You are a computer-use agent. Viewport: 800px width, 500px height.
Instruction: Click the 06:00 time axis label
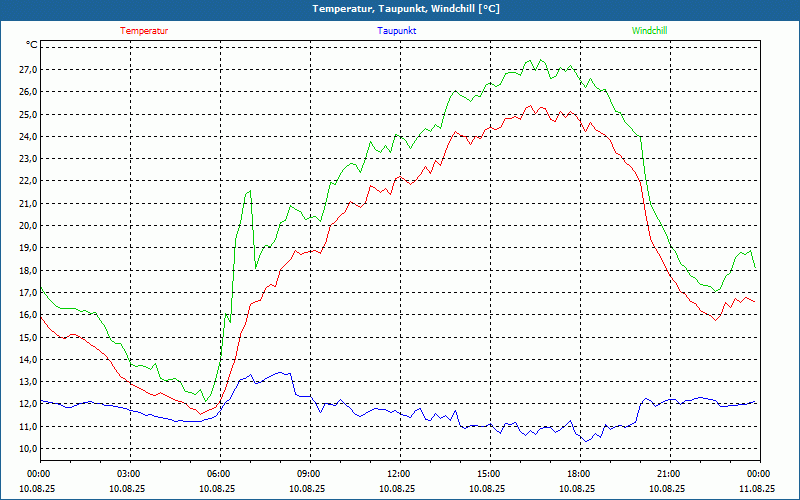tap(220, 473)
